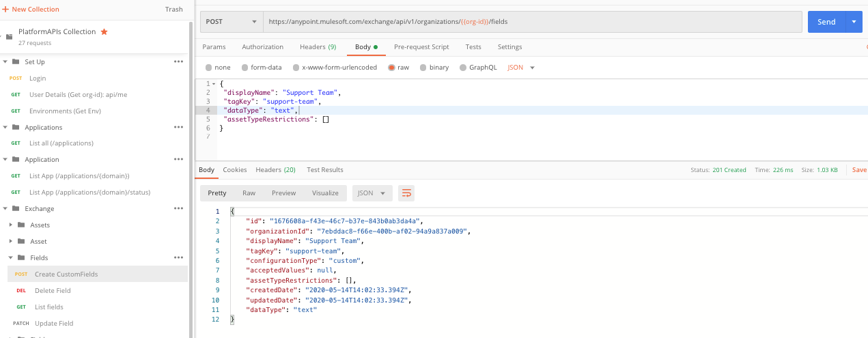The width and height of the screenshot is (868, 338).
Task: Open the response Headers (20) tab
Action: (275, 169)
